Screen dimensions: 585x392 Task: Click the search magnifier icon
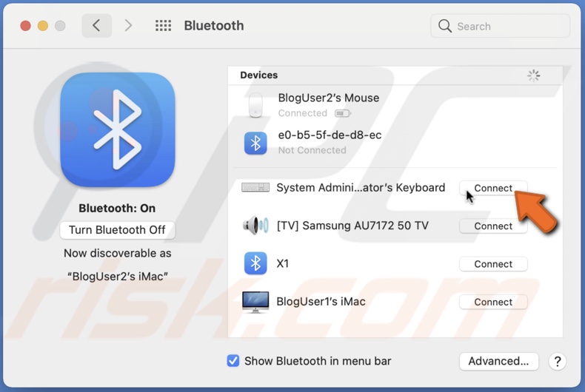[x=445, y=26]
